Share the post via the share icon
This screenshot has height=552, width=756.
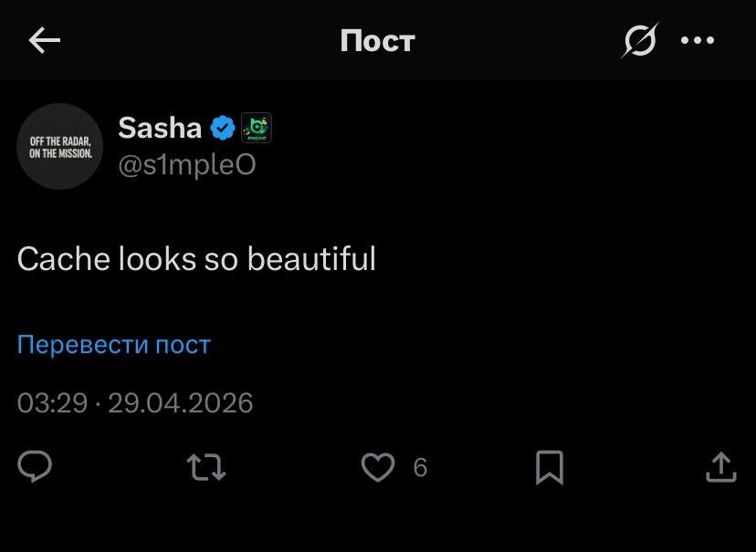720,467
